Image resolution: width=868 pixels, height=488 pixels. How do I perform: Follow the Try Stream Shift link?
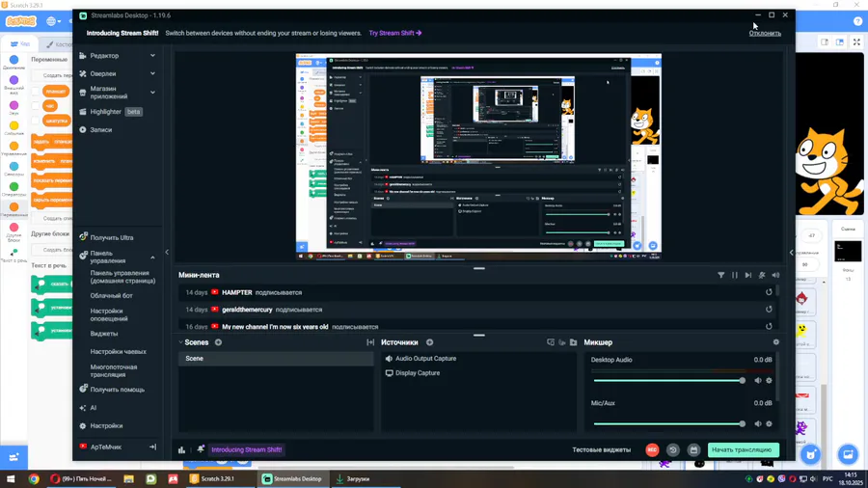(395, 33)
